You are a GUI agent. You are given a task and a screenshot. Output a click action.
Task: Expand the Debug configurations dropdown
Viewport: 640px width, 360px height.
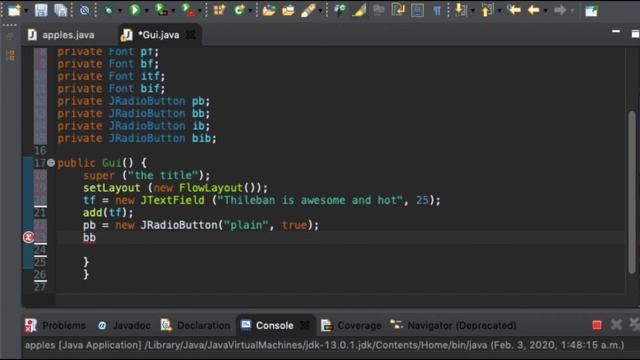(120, 11)
